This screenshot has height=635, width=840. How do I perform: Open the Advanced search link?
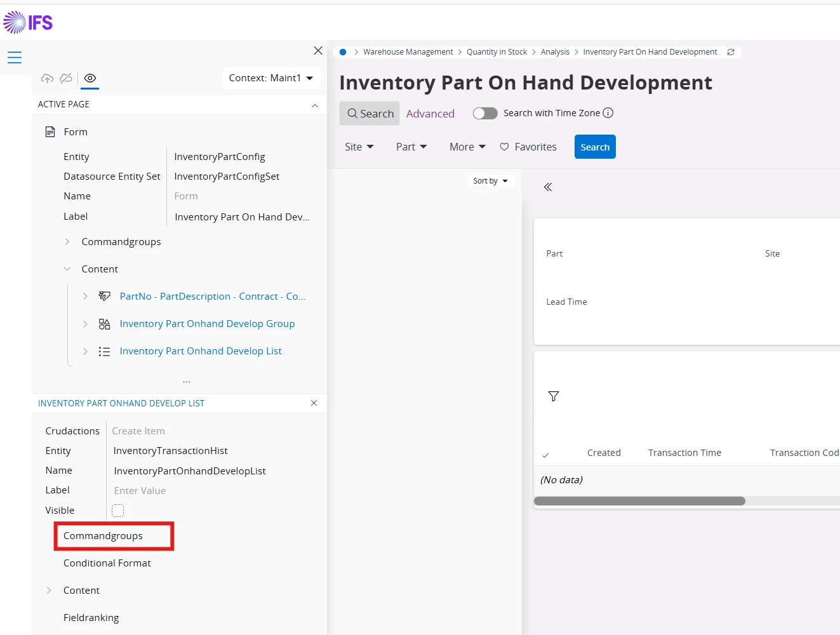[x=430, y=114]
